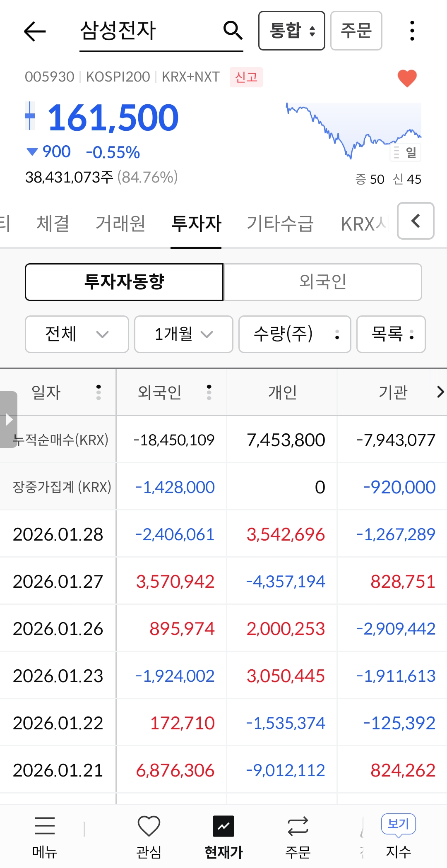Open the three-dot overflow menu

[411, 31]
